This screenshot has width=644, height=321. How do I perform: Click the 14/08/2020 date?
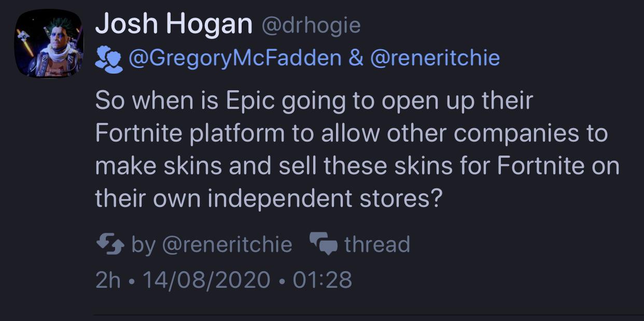click(x=206, y=280)
